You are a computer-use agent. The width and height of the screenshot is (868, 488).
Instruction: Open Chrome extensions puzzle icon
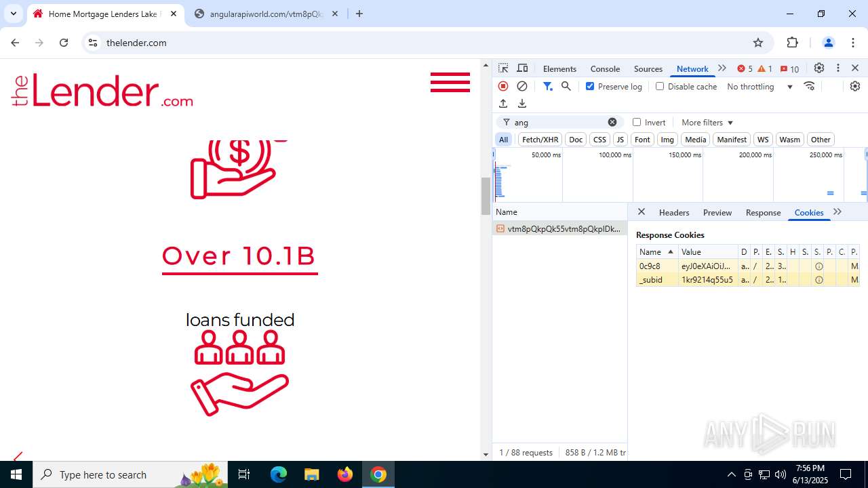[792, 43]
